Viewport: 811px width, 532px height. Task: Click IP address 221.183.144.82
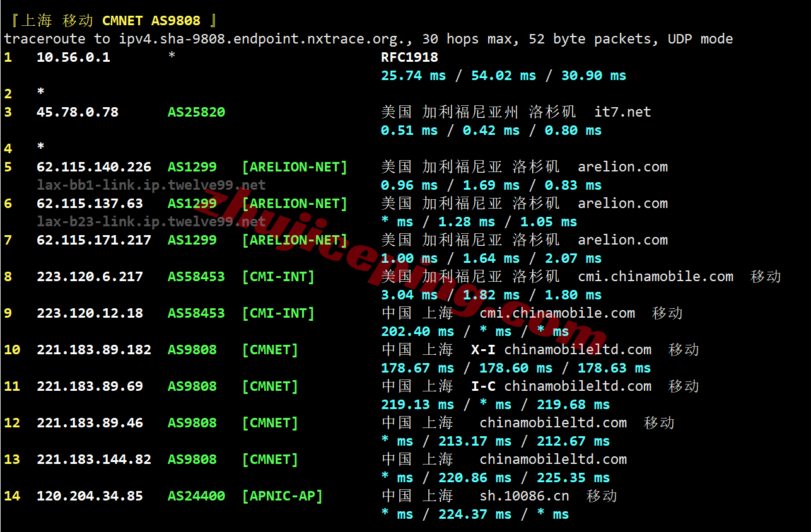pyautogui.click(x=94, y=460)
